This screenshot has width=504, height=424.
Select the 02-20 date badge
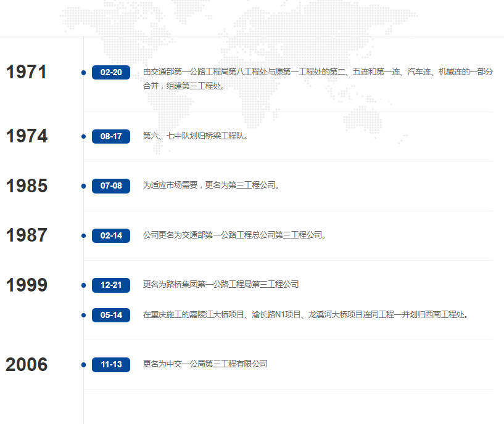click(111, 72)
